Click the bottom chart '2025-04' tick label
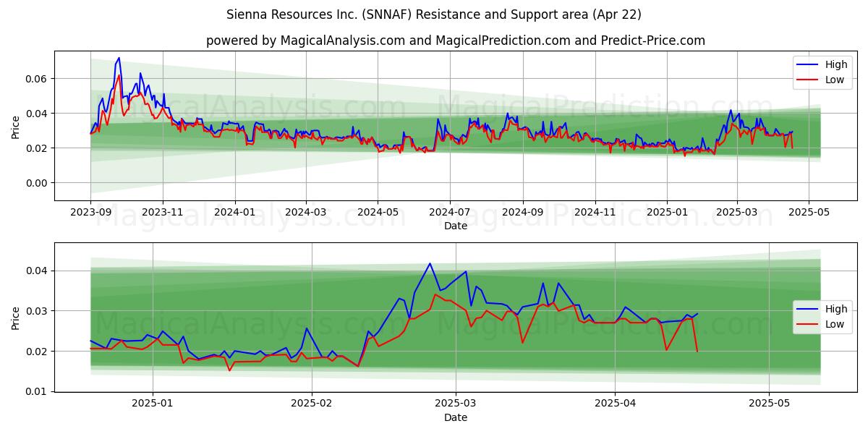868x434 pixels. coord(615,404)
